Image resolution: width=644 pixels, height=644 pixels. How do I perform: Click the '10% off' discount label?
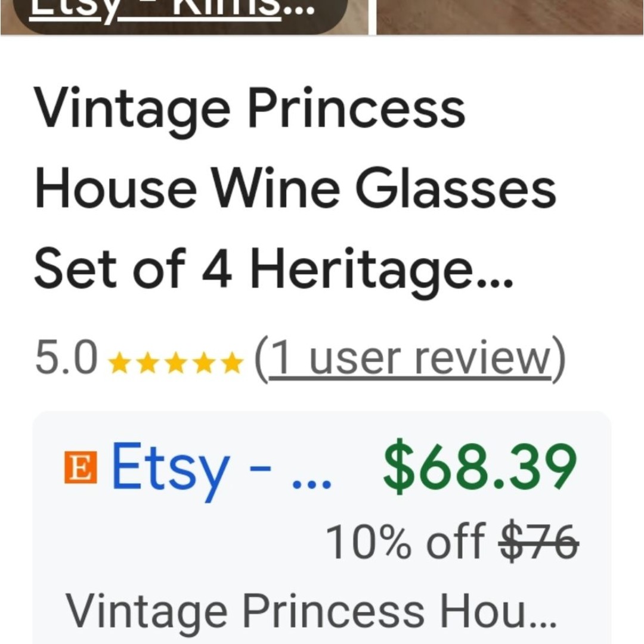[406, 542]
